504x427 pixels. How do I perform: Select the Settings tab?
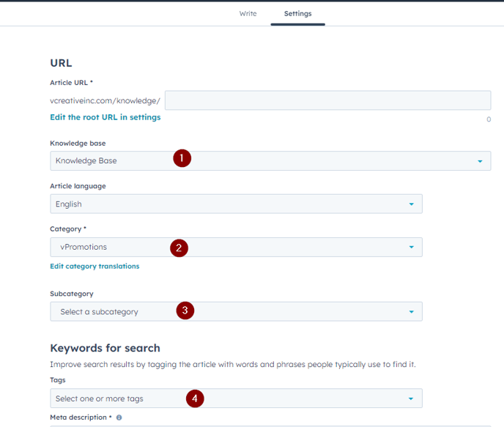coord(297,13)
